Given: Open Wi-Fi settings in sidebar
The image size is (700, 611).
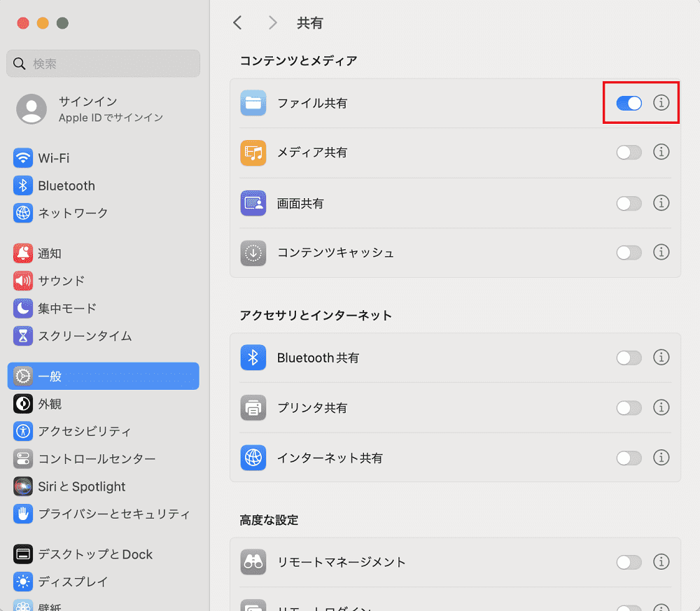Looking at the screenshot, I should pos(103,158).
